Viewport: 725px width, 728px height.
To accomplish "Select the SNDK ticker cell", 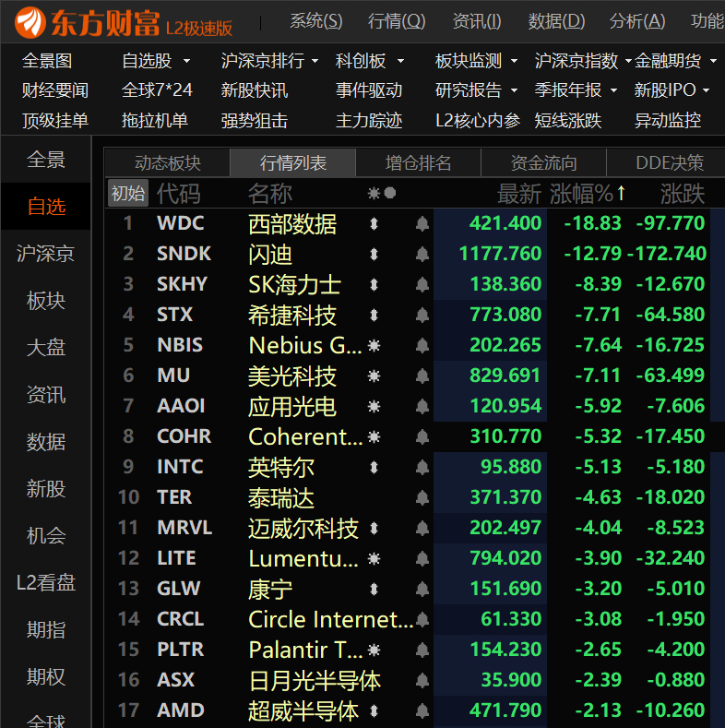I will [x=184, y=254].
